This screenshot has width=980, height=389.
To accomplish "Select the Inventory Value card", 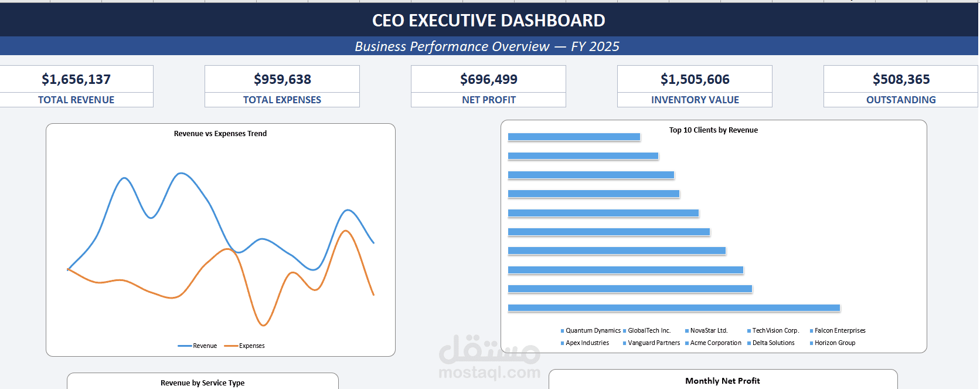I will click(695, 86).
